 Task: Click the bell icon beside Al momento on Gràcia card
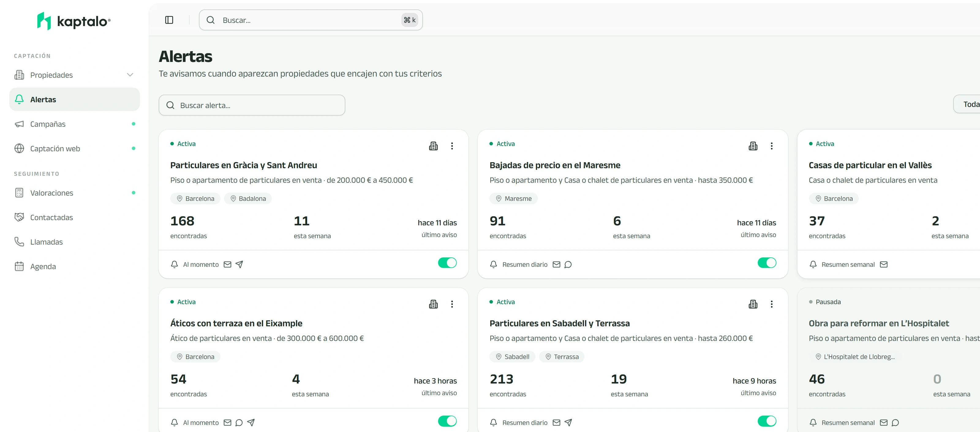pos(174,264)
